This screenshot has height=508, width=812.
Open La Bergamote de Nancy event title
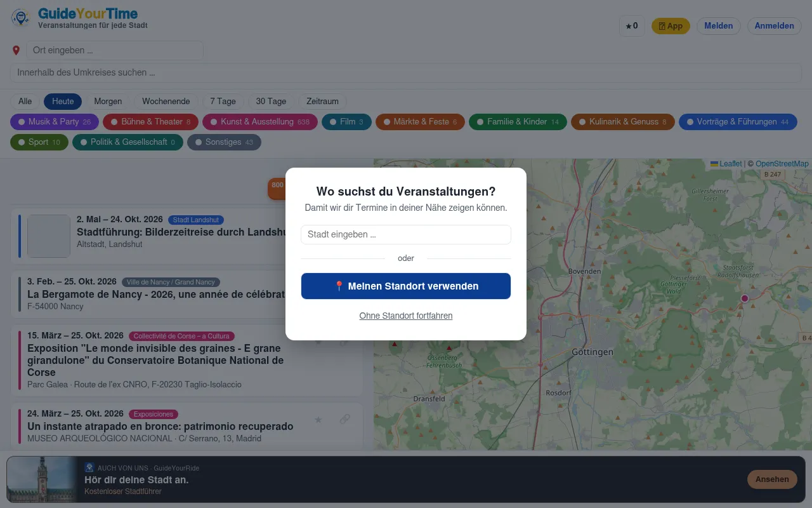157,295
